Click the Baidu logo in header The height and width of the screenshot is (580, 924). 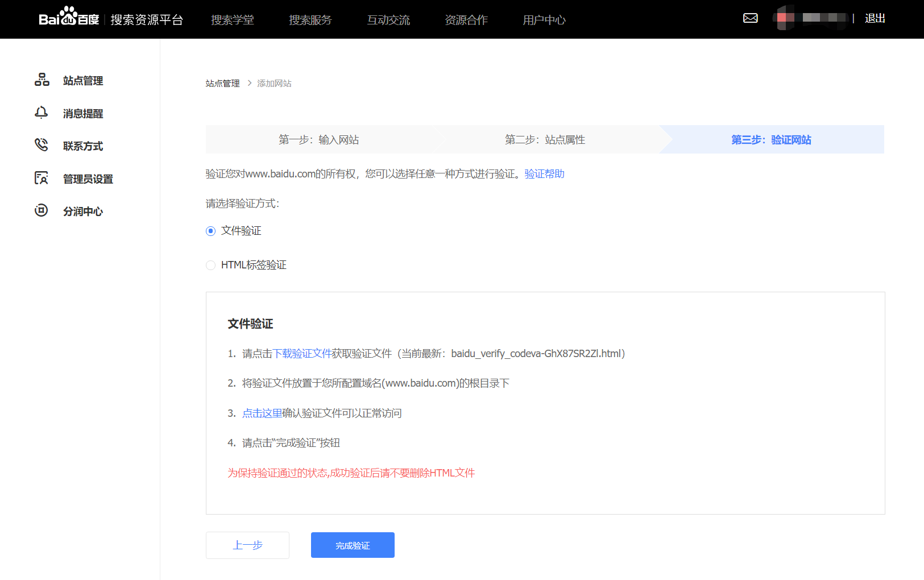pyautogui.click(x=69, y=18)
